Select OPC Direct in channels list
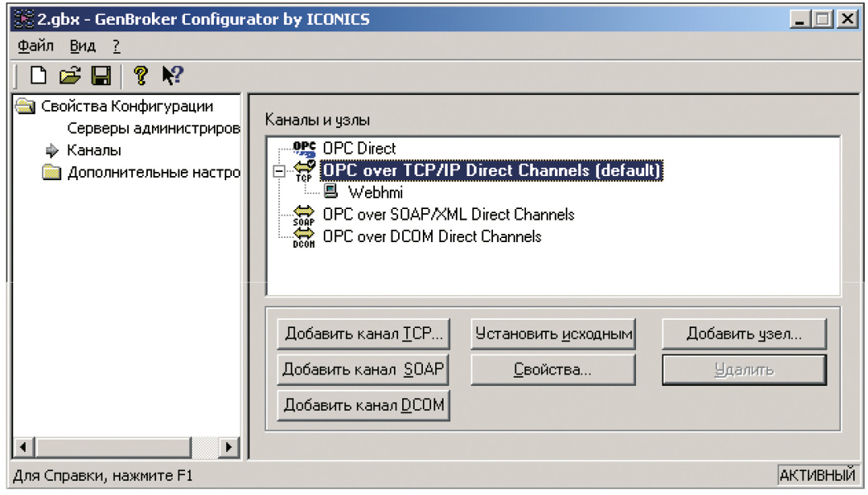The width and height of the screenshot is (868, 495). pos(359,149)
